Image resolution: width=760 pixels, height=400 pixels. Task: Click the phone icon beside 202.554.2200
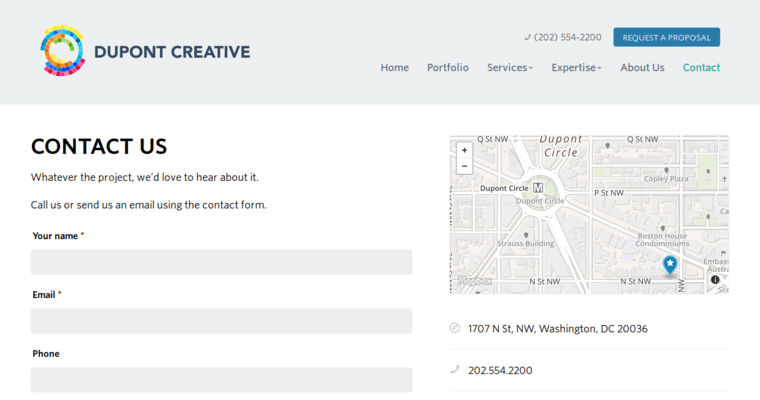[455, 369]
